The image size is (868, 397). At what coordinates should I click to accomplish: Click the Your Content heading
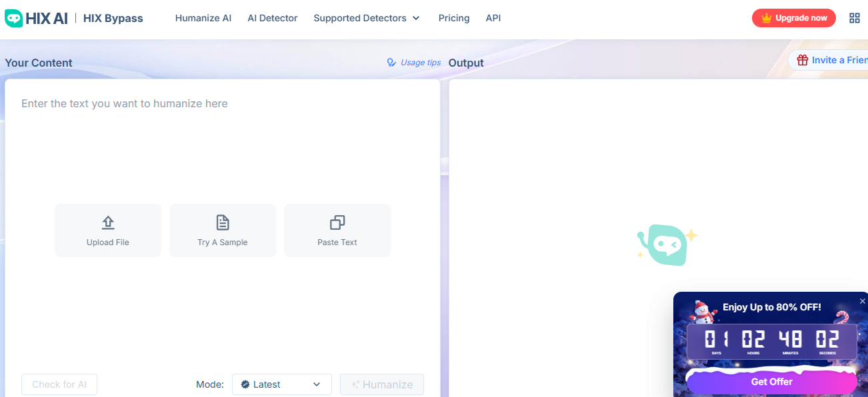[39, 63]
